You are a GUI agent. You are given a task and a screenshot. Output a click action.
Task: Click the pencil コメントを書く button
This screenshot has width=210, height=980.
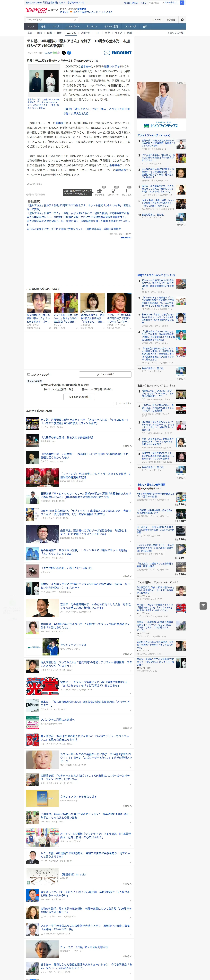point(105,374)
